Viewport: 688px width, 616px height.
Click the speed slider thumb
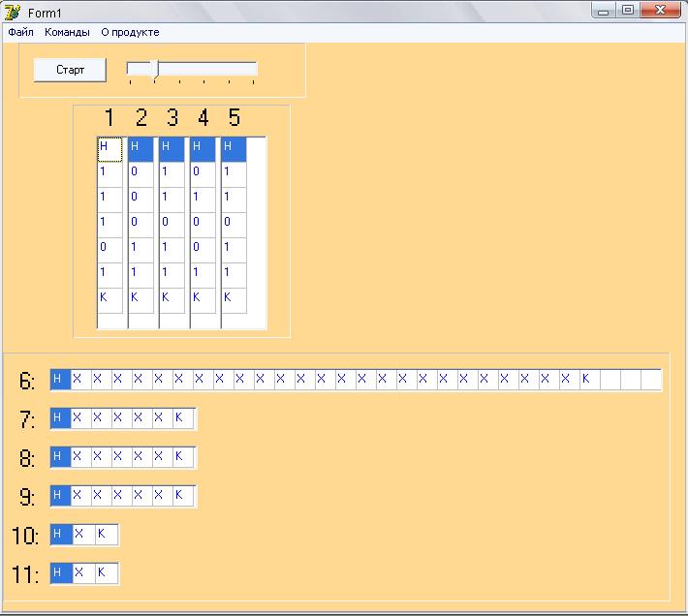[154, 70]
